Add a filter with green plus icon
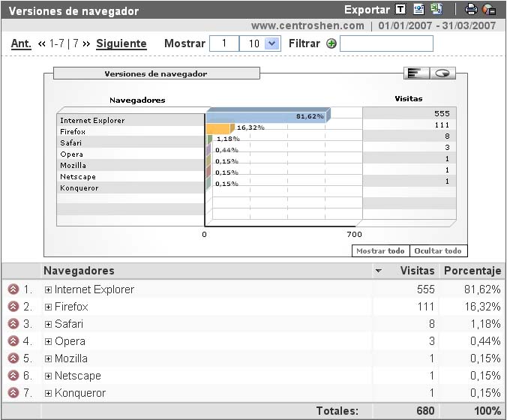 331,43
